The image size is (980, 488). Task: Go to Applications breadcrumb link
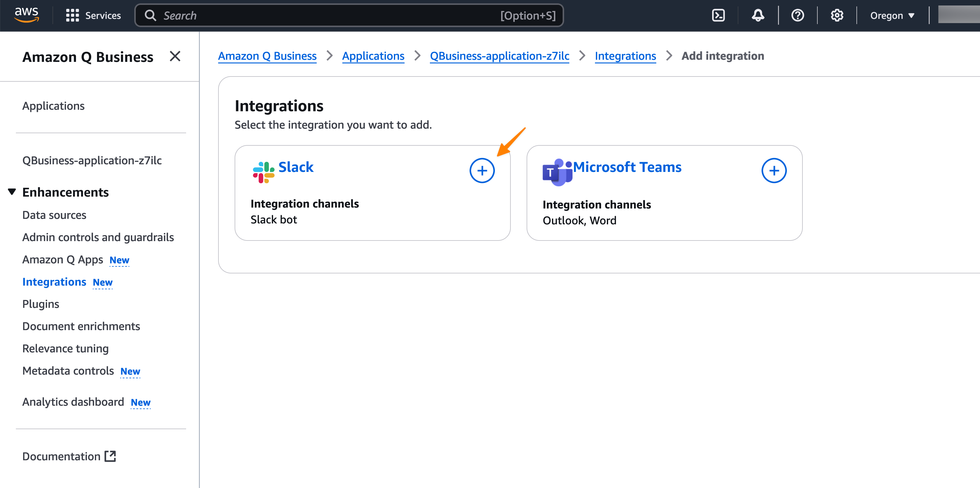pyautogui.click(x=373, y=56)
